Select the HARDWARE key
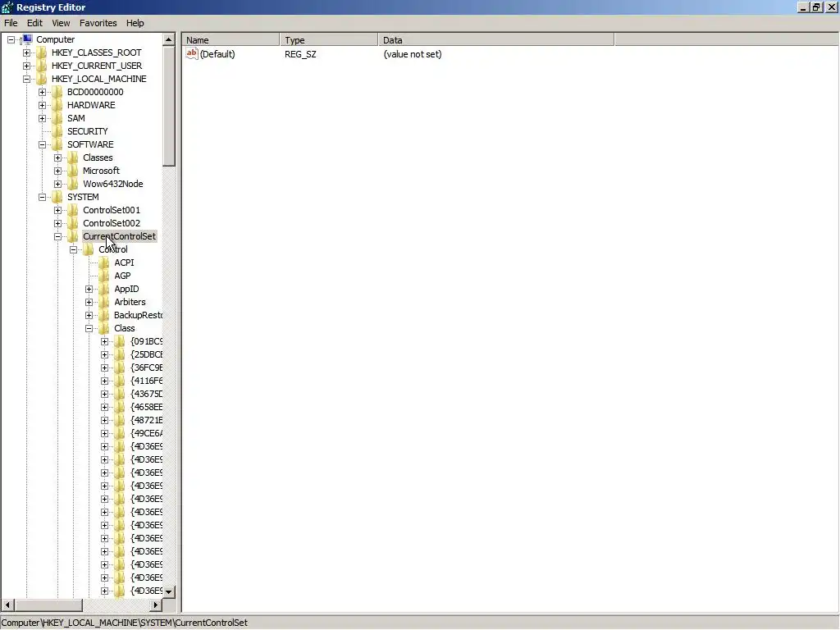The image size is (840, 630). click(x=91, y=105)
